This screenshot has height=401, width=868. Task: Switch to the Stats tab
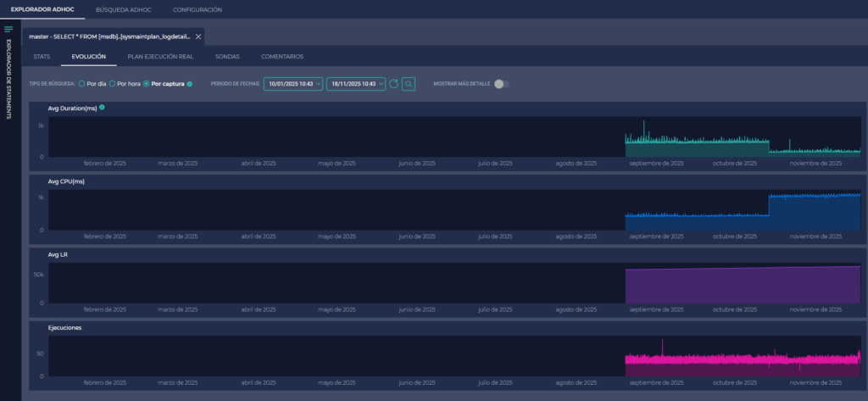point(42,57)
